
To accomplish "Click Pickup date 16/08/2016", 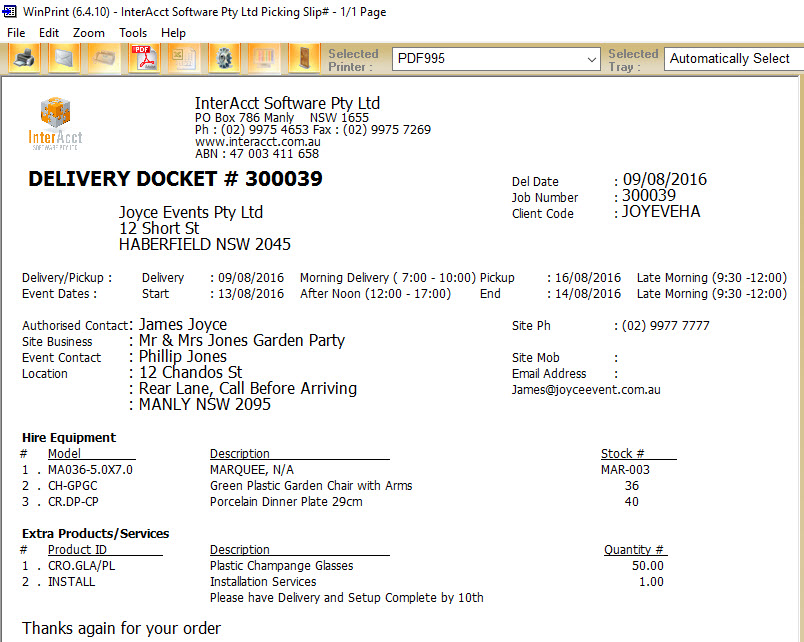I will click(588, 278).
